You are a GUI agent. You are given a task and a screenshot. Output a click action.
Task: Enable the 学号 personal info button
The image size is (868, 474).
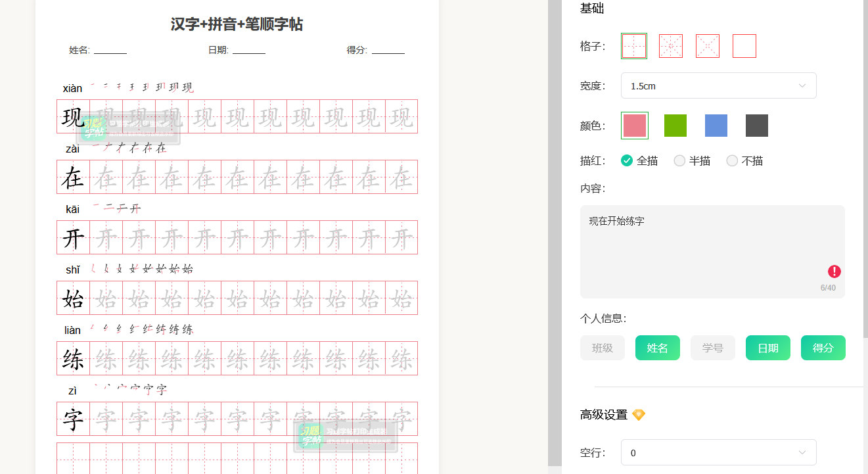(x=713, y=348)
